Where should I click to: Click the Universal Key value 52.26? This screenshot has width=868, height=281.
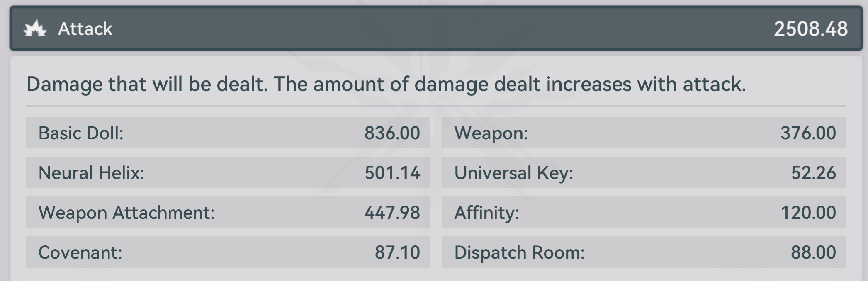(x=813, y=173)
